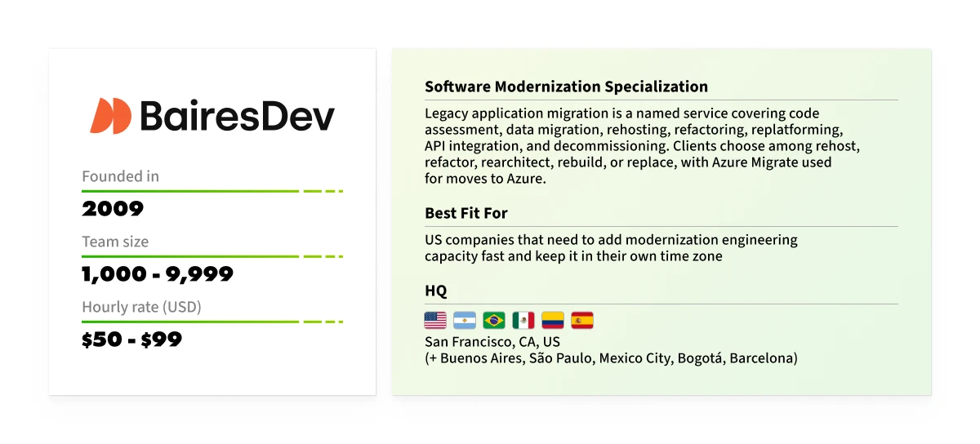Click the line "for moves to Azure."
The image size is (980, 444).
click(484, 179)
